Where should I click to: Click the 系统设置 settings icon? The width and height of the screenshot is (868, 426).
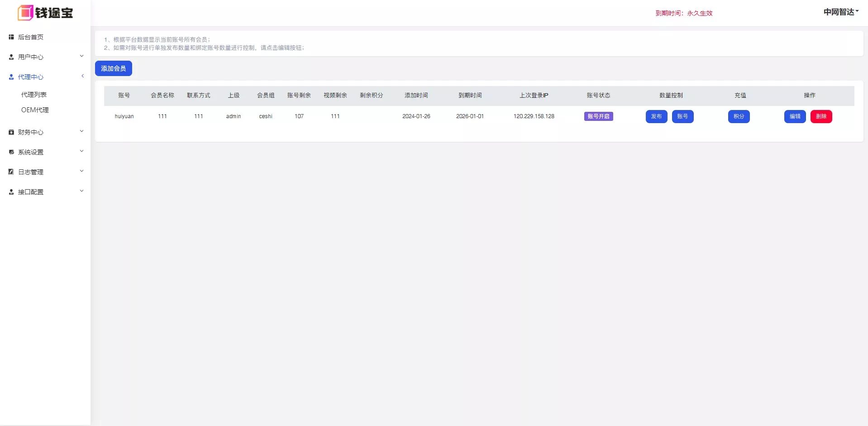[x=11, y=152]
